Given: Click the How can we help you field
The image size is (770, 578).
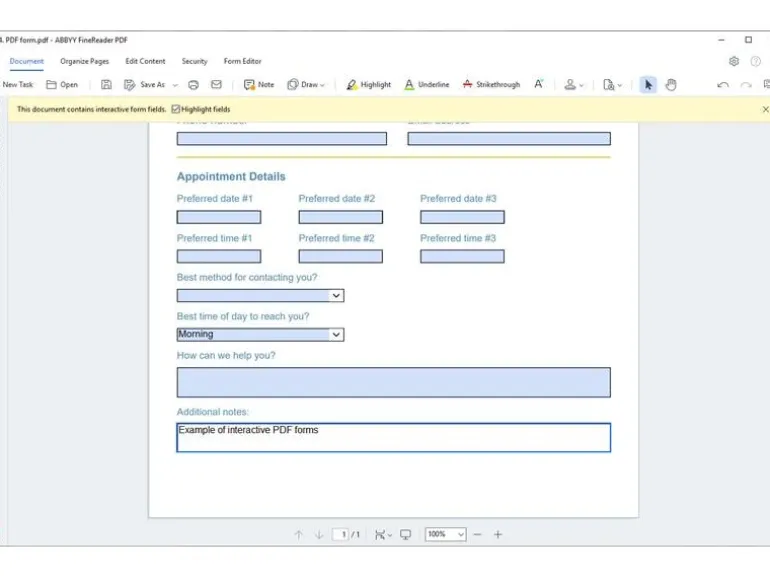Looking at the screenshot, I should coord(394,382).
